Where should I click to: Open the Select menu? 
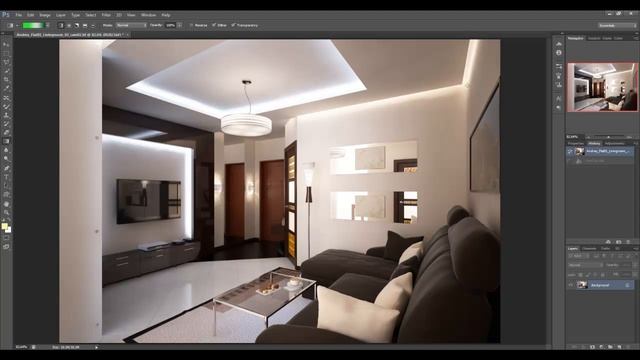coord(91,15)
